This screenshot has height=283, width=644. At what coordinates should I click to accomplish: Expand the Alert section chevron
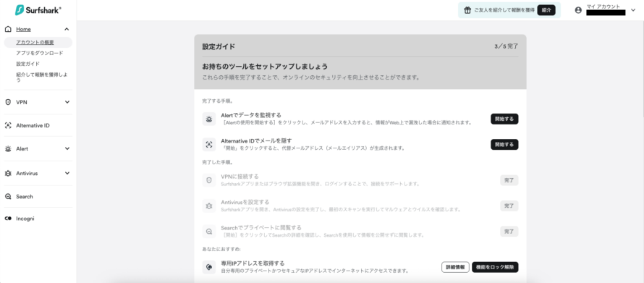67,148
